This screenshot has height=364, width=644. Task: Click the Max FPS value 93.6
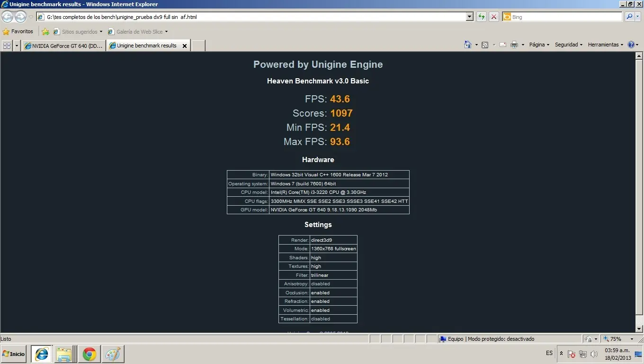point(340,142)
